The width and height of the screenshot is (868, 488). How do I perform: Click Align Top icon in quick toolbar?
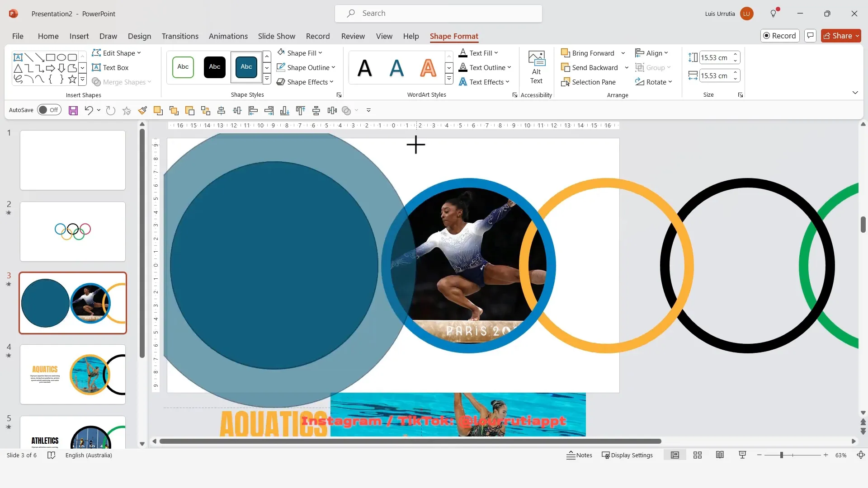click(x=301, y=110)
